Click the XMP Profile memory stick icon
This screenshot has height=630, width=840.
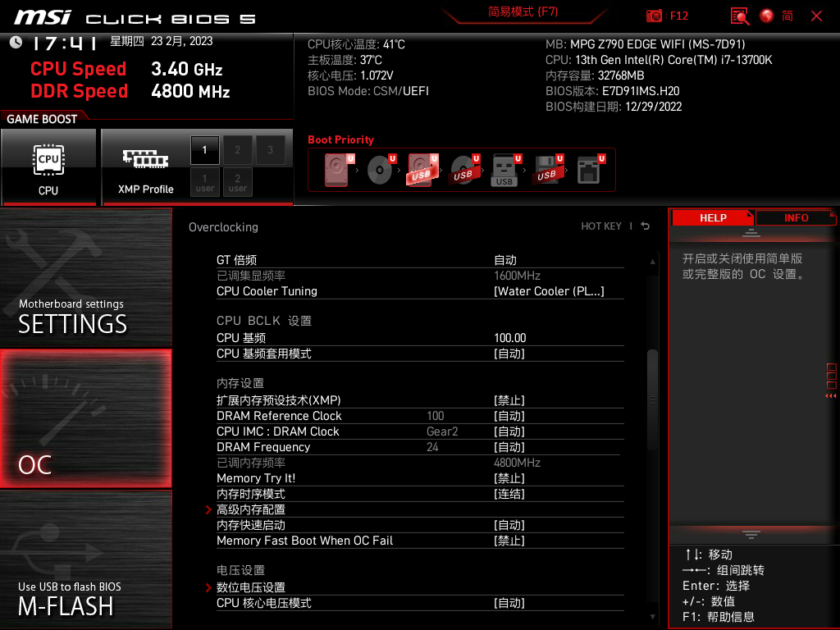point(146,158)
